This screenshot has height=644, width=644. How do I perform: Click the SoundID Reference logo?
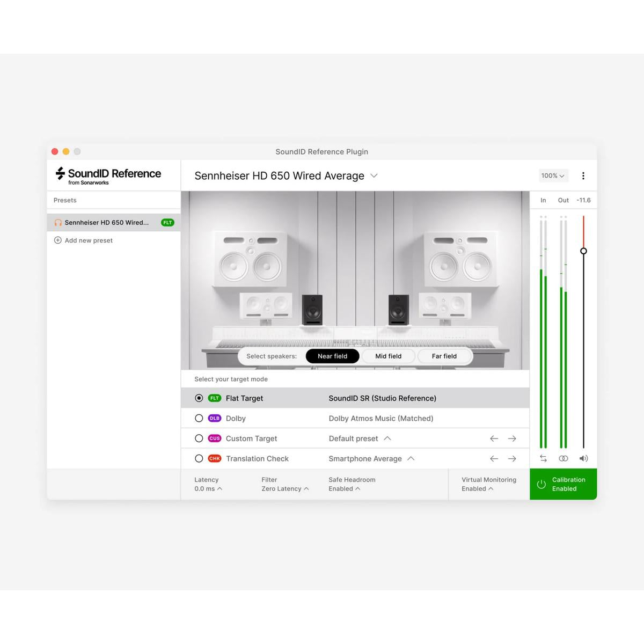point(108,174)
